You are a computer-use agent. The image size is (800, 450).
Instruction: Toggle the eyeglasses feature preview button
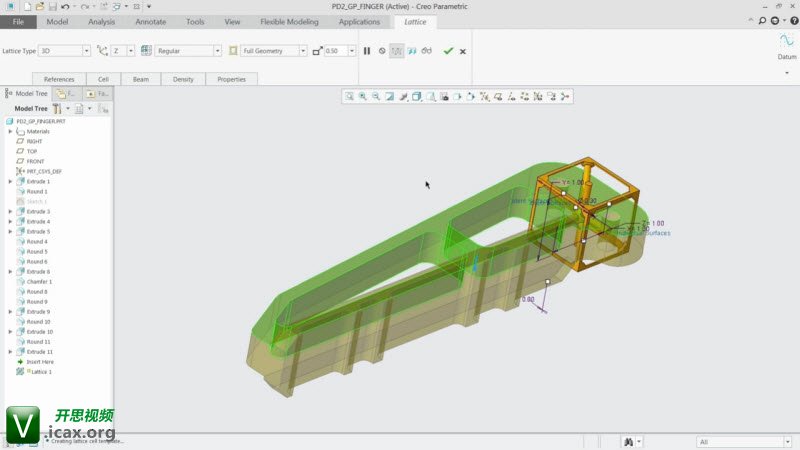pyautogui.click(x=426, y=51)
